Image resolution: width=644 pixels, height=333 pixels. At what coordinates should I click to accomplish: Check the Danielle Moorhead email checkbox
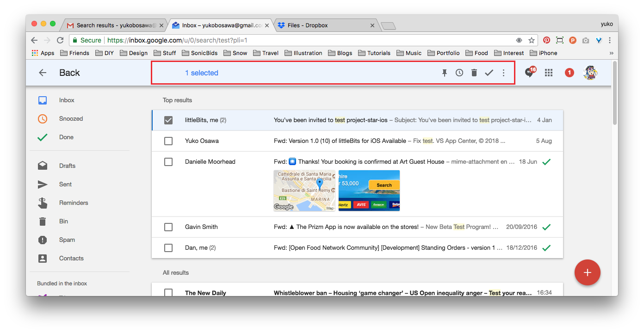tap(168, 162)
